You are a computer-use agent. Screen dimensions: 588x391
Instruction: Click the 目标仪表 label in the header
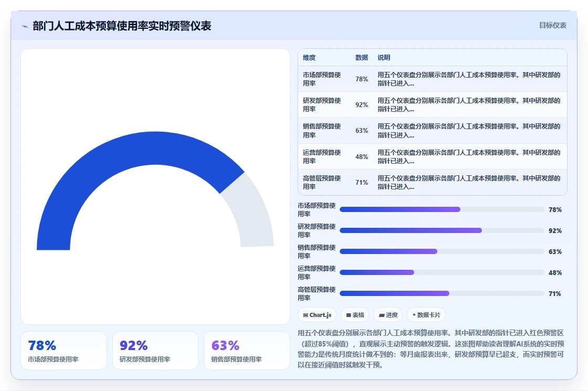pyautogui.click(x=553, y=26)
